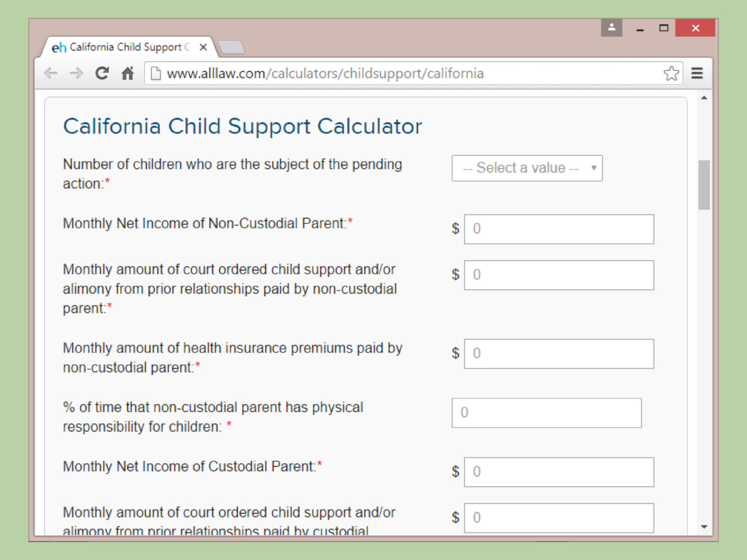The width and height of the screenshot is (747, 560).
Task: Close the California Child Support tab
Action: (203, 47)
